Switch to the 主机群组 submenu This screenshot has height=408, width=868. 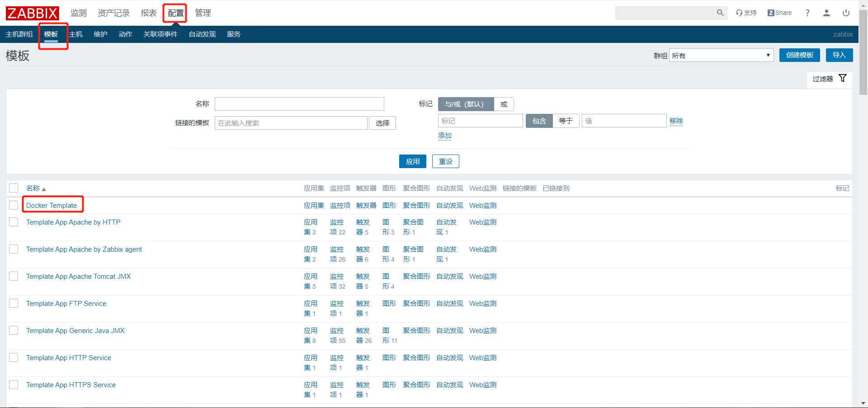tap(19, 34)
